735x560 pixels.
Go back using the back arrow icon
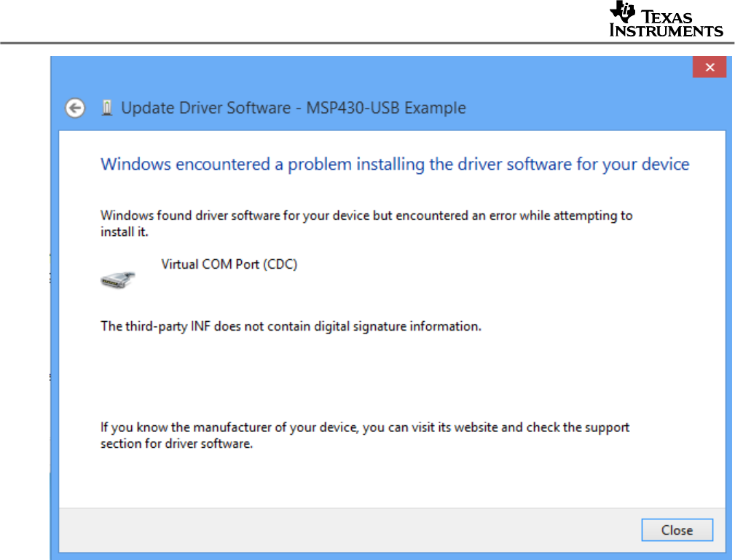[x=75, y=109]
